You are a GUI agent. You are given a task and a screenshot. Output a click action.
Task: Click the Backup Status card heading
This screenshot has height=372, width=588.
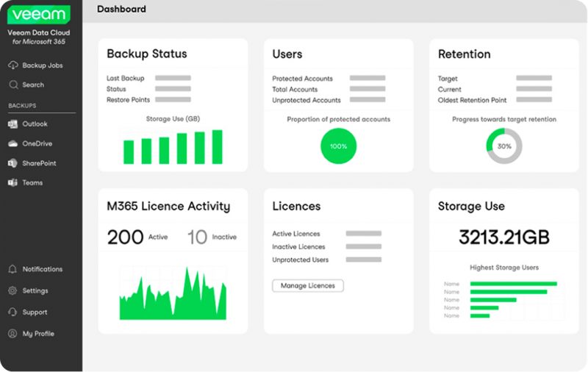pyautogui.click(x=146, y=54)
